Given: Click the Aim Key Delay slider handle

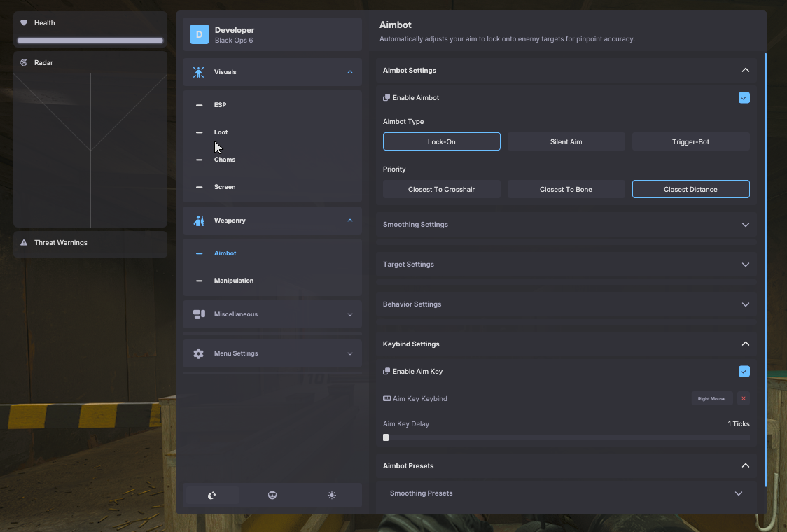Looking at the screenshot, I should point(386,437).
